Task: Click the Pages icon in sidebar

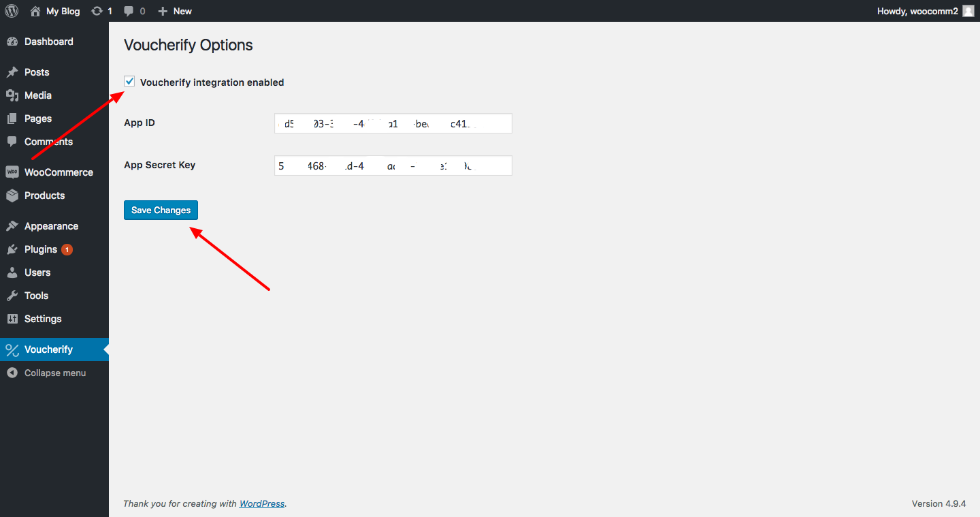Action: 12,119
